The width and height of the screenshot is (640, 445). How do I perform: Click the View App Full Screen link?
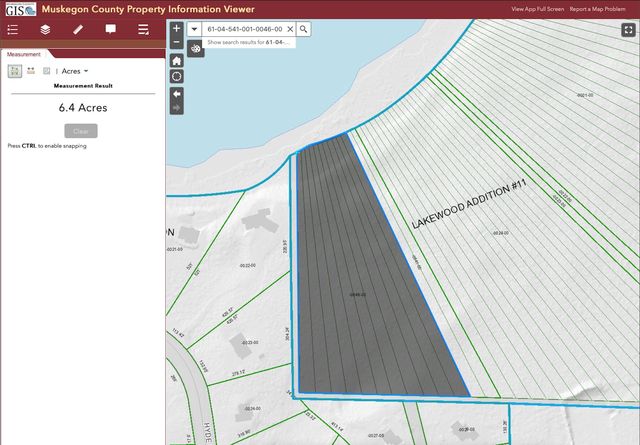[537, 8]
